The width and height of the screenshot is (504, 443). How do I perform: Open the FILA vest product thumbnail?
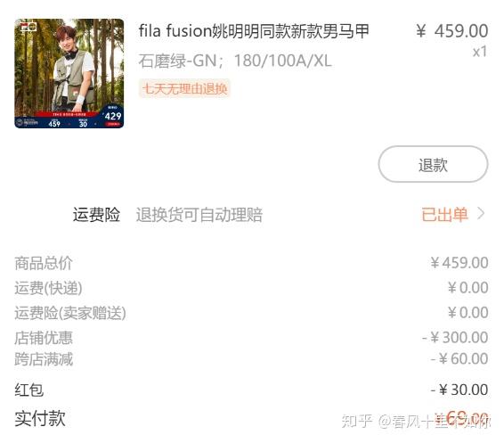[x=69, y=73]
